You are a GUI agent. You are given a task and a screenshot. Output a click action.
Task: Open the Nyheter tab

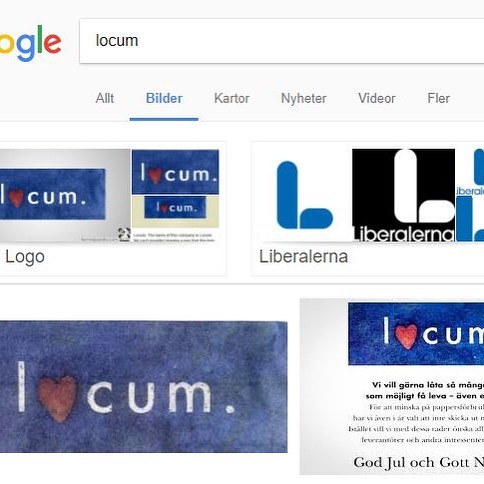[304, 99]
